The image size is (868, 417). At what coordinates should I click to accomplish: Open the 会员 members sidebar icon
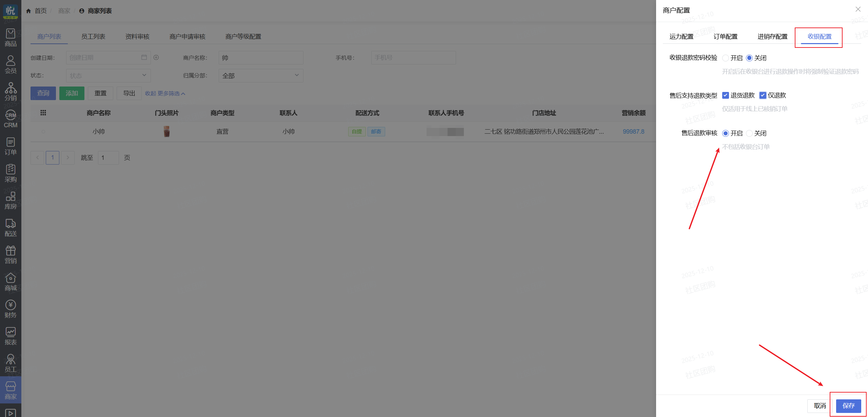click(x=11, y=64)
